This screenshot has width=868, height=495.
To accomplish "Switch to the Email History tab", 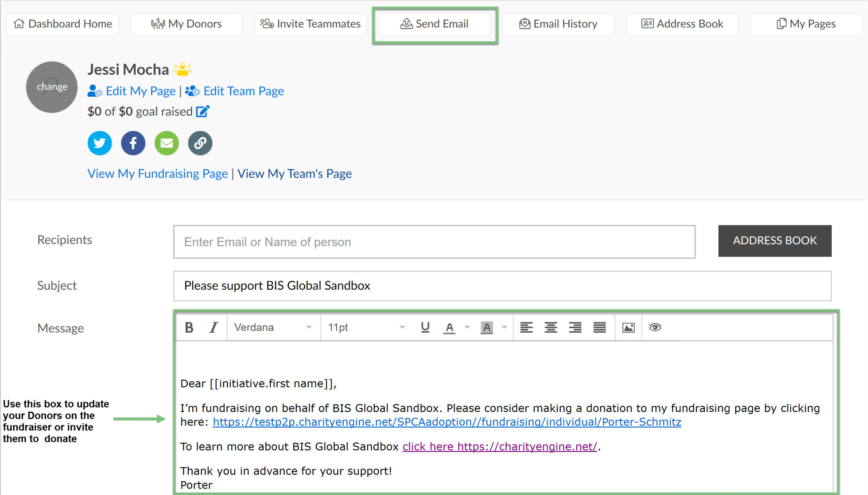I will 558,24.
